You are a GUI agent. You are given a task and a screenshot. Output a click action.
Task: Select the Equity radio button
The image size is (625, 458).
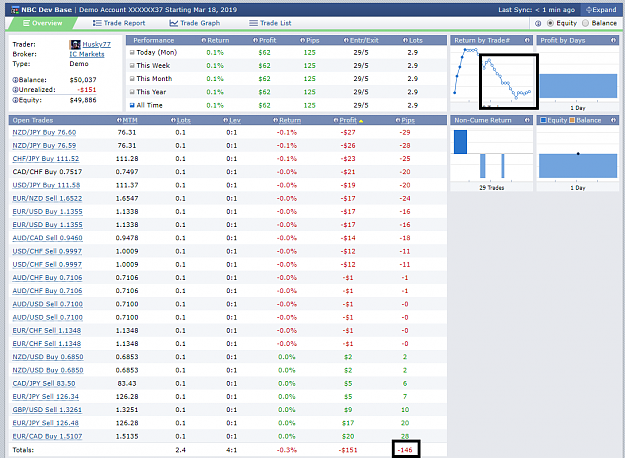point(550,23)
